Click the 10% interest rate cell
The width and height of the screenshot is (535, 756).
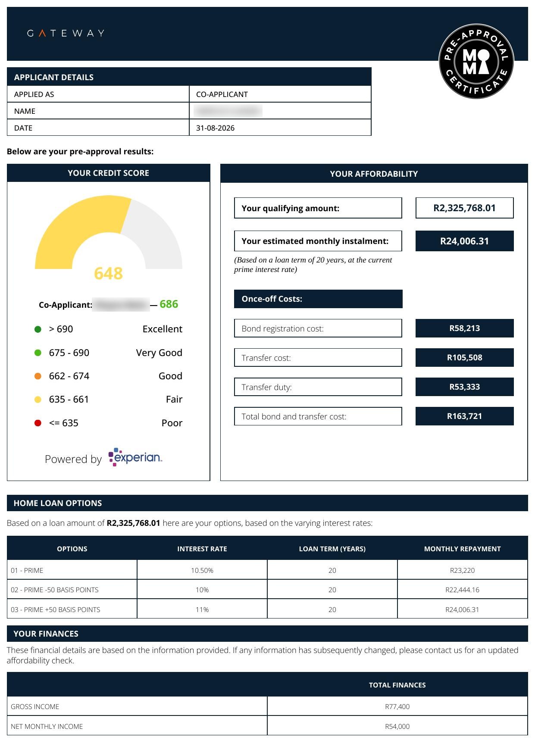(x=202, y=590)
